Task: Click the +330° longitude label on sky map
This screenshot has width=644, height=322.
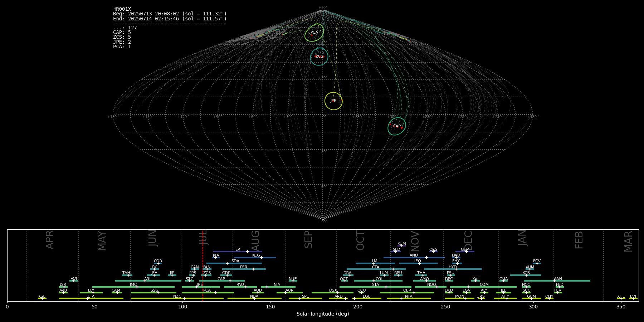Action: point(357,117)
